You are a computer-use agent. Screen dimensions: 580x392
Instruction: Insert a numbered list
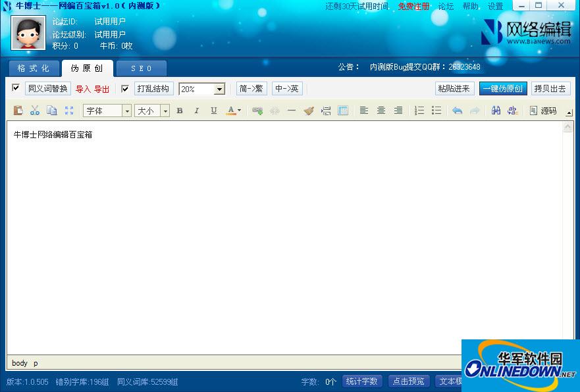(x=419, y=110)
